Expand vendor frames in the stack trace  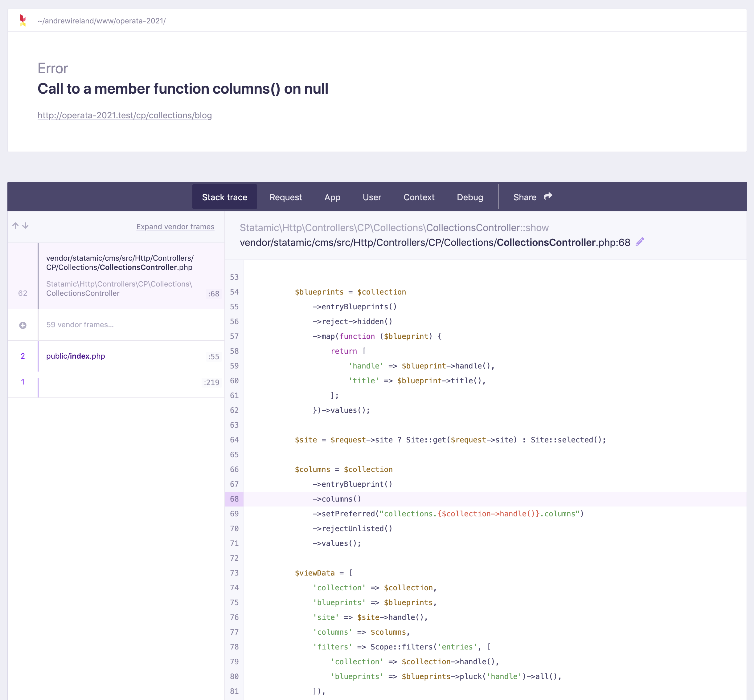(175, 226)
